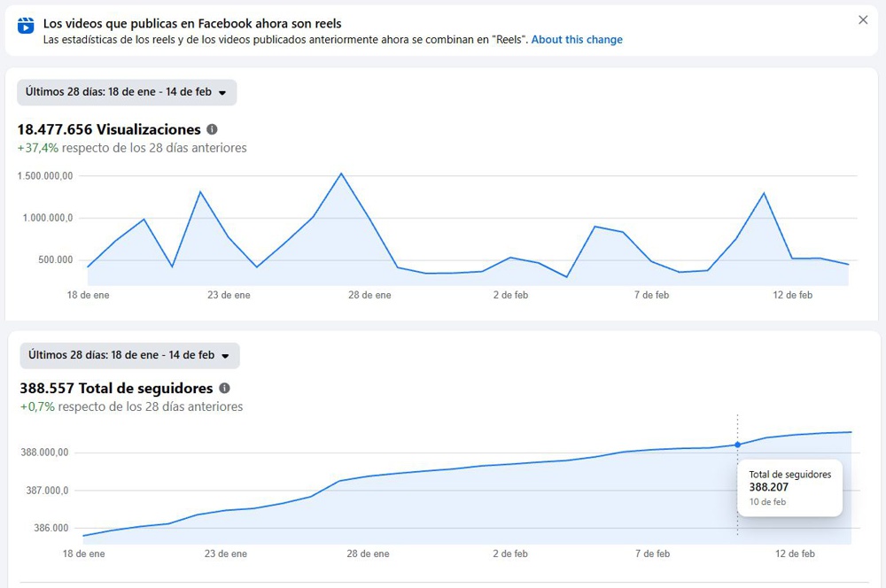Click the banner title about videos becoming reels
The image size is (886, 588).
pyautogui.click(x=192, y=24)
